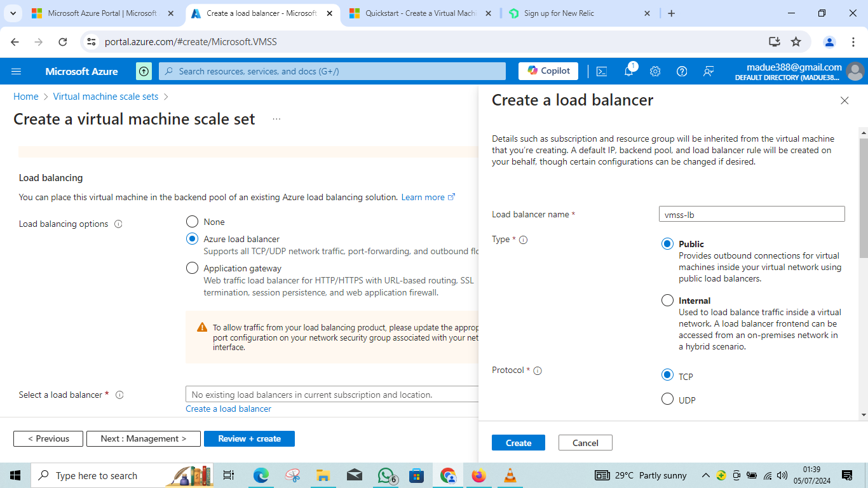868x488 pixels.
Task: Open WhatsApp from the taskbar
Action: point(386,475)
